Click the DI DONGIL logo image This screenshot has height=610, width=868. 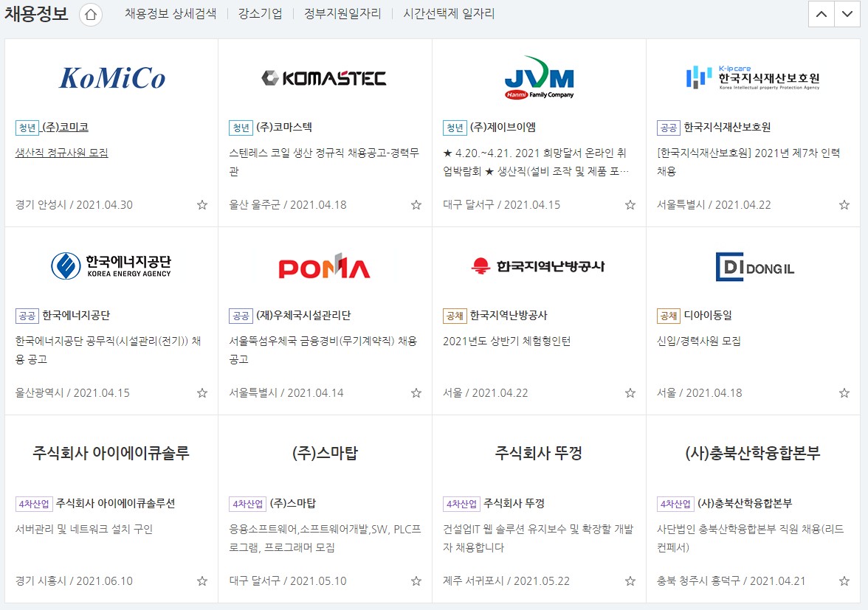(755, 266)
